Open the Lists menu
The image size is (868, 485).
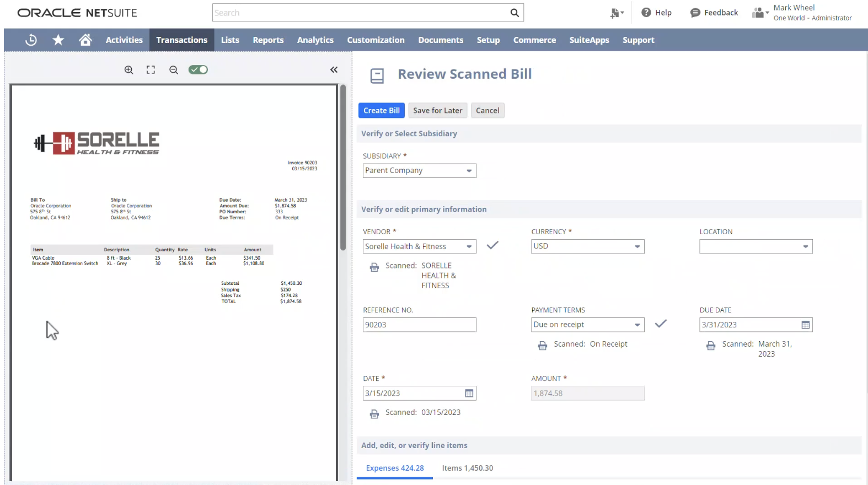coord(230,40)
